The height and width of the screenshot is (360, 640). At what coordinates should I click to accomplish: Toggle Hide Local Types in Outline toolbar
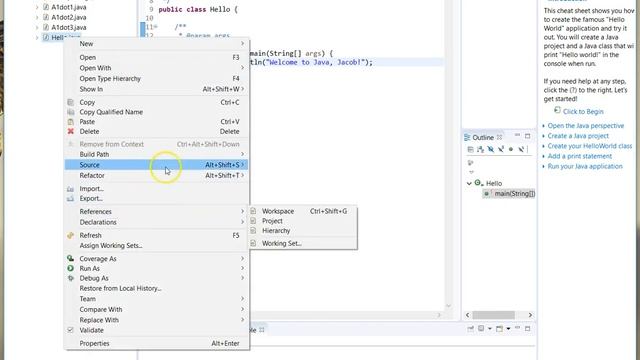point(521,149)
